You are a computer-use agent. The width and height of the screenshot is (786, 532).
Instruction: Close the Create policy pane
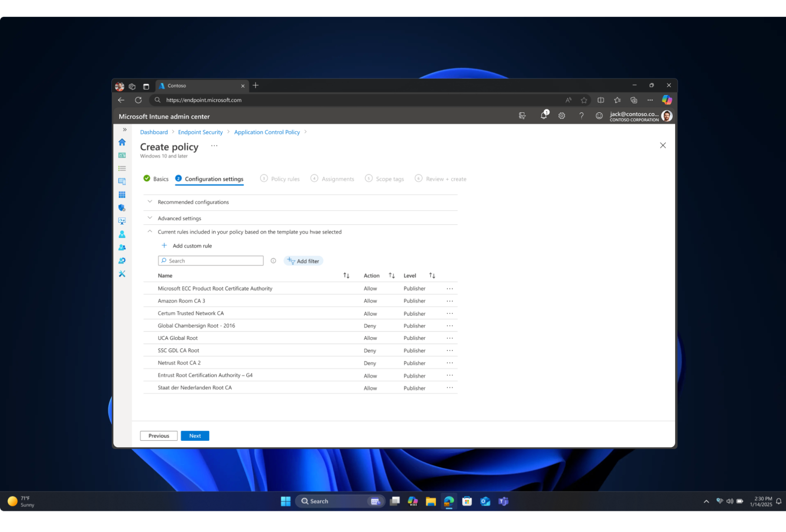coord(663,145)
